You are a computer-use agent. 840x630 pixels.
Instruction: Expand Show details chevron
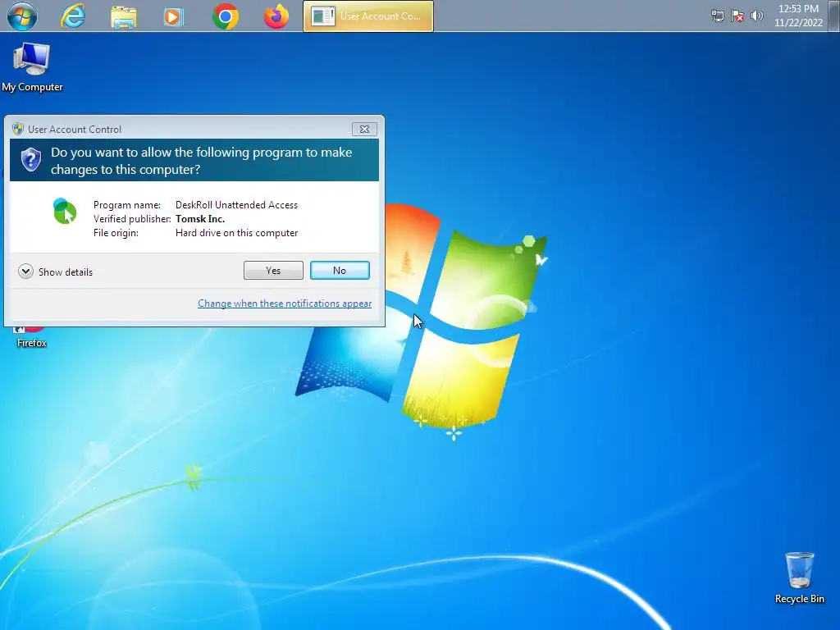click(x=25, y=272)
